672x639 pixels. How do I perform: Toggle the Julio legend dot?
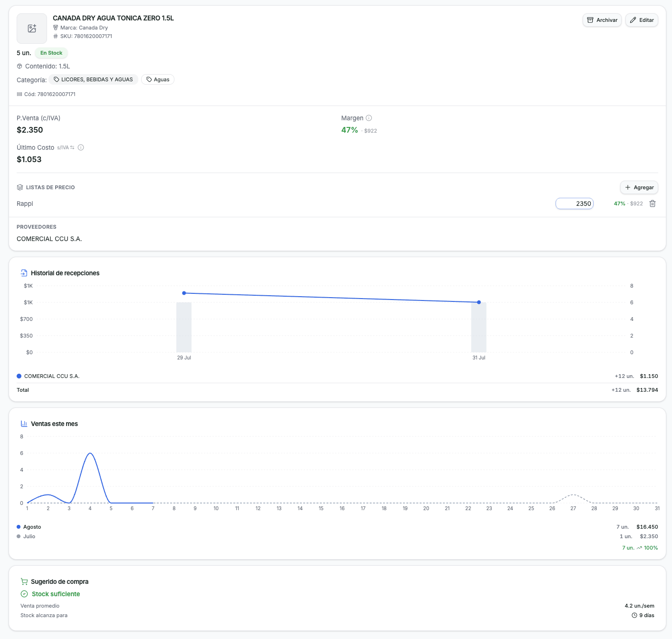click(19, 536)
